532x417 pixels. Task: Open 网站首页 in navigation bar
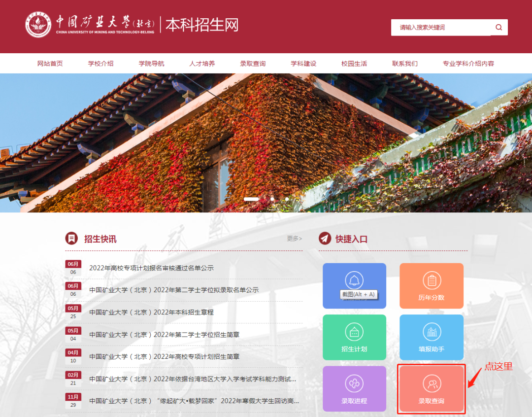pyautogui.click(x=50, y=64)
